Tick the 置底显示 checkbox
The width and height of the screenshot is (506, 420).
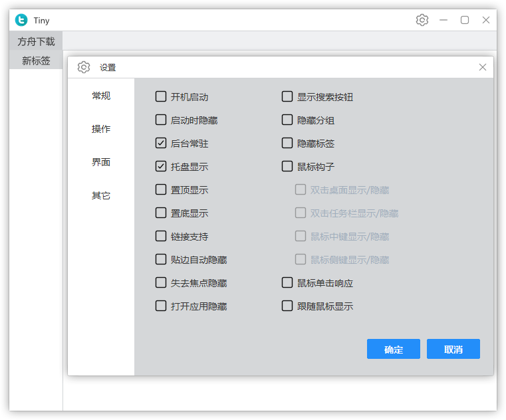point(161,213)
